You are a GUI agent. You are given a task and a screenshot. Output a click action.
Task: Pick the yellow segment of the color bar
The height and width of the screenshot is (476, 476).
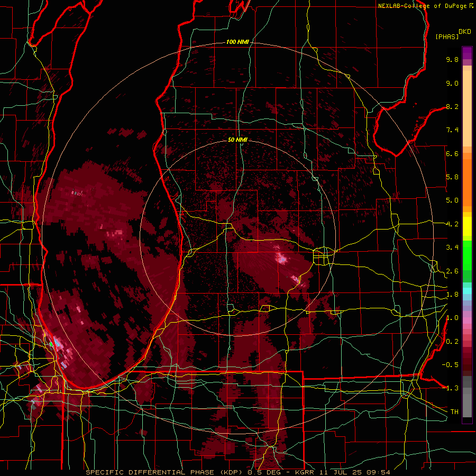[x=467, y=226]
